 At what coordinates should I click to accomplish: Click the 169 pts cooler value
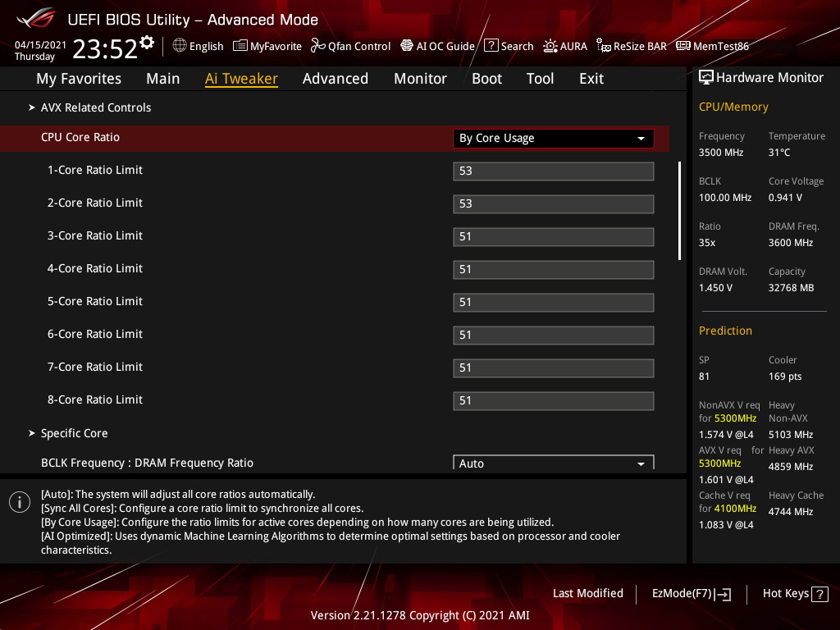(x=785, y=376)
